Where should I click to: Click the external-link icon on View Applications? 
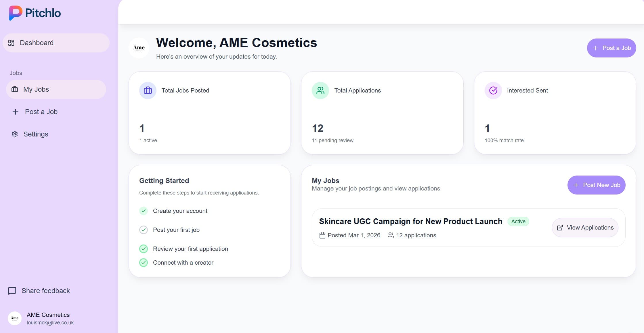click(x=560, y=227)
